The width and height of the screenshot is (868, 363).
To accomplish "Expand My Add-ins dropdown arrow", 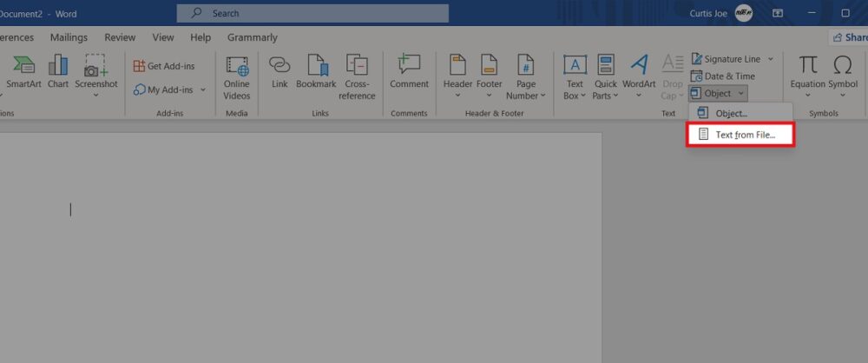I will click(202, 89).
